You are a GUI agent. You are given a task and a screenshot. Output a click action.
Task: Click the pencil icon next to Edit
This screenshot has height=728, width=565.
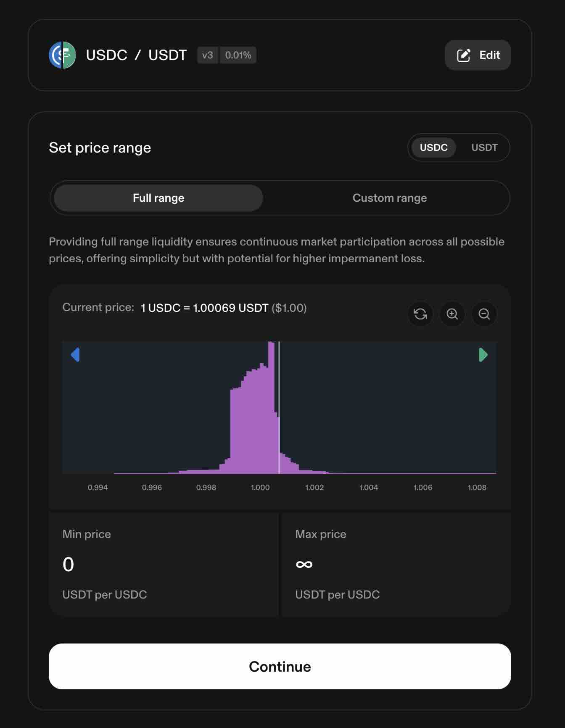(x=464, y=55)
